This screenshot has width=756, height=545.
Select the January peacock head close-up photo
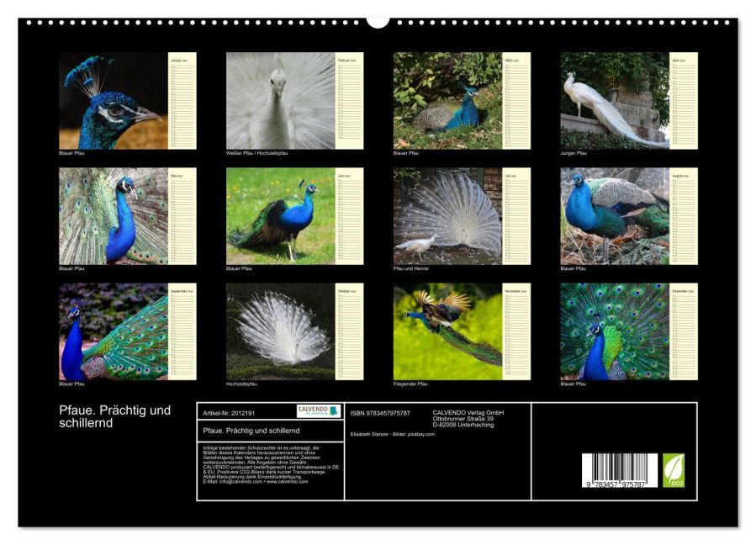[114, 101]
